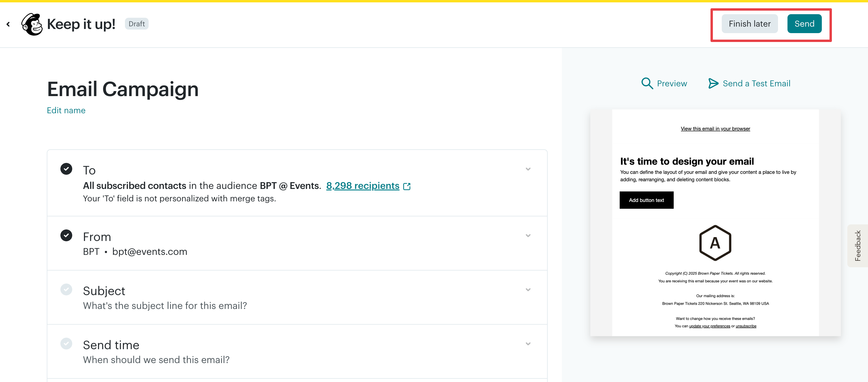This screenshot has width=868, height=382.
Task: Click the Subject section heading
Action: [104, 291]
